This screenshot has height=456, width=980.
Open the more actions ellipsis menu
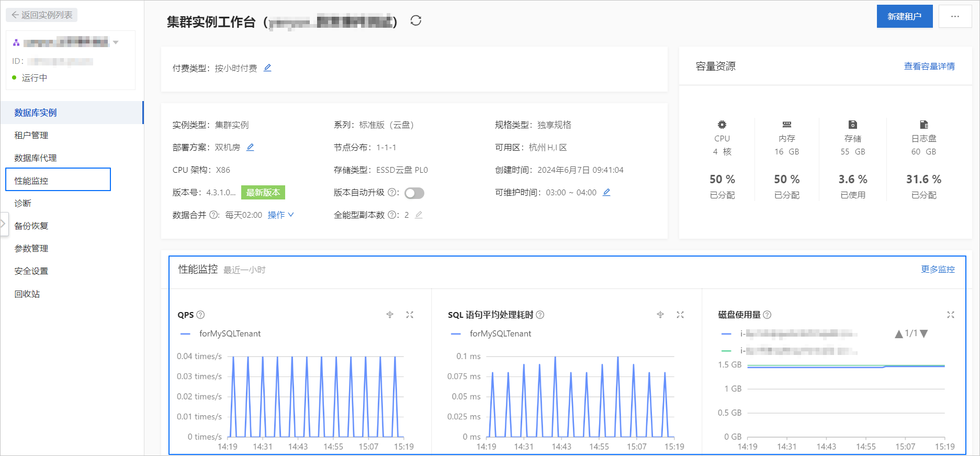(955, 16)
